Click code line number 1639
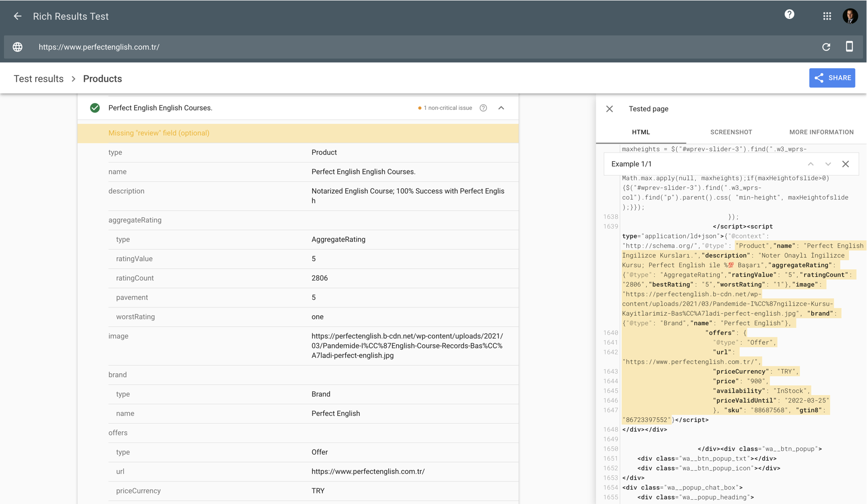Screen dimensions: 867x504 click(x=610, y=227)
